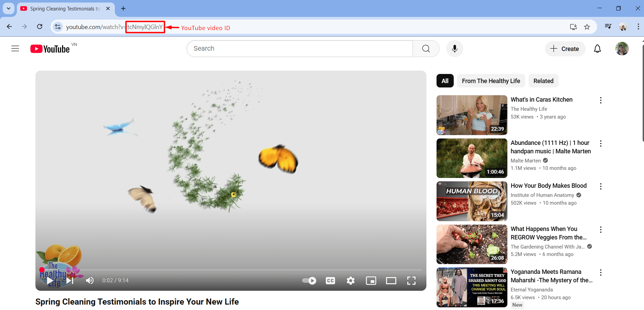Toggle closed captions CC button

(x=330, y=281)
